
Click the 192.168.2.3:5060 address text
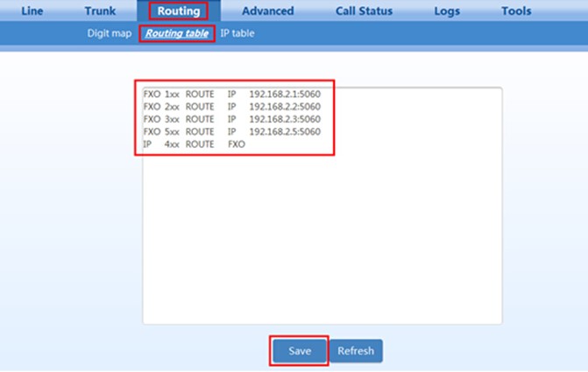coord(284,119)
